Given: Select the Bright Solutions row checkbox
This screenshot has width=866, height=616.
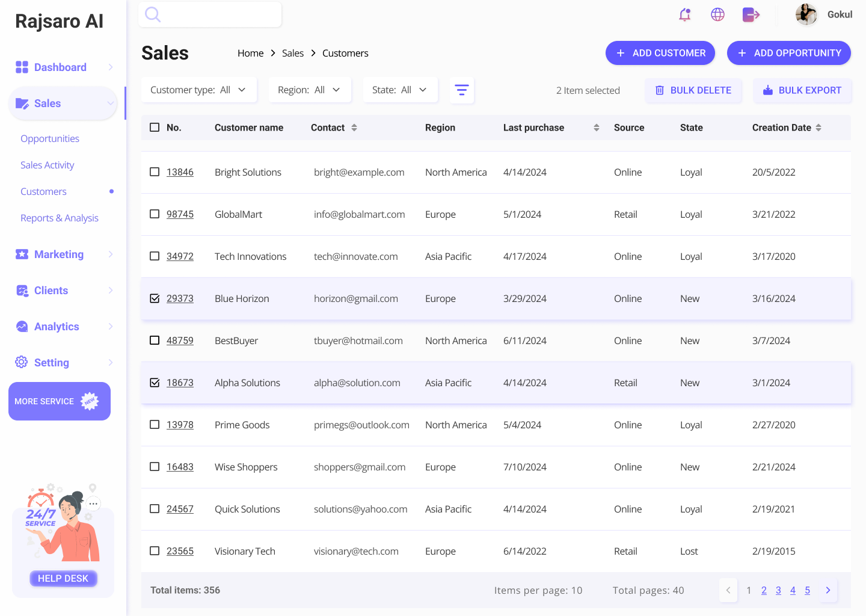Looking at the screenshot, I should 155,172.
